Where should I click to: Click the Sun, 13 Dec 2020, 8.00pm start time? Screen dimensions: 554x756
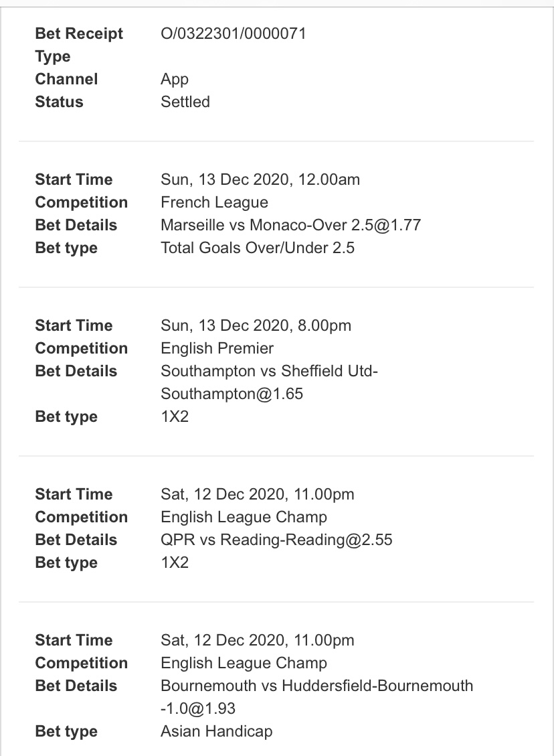coord(256,325)
